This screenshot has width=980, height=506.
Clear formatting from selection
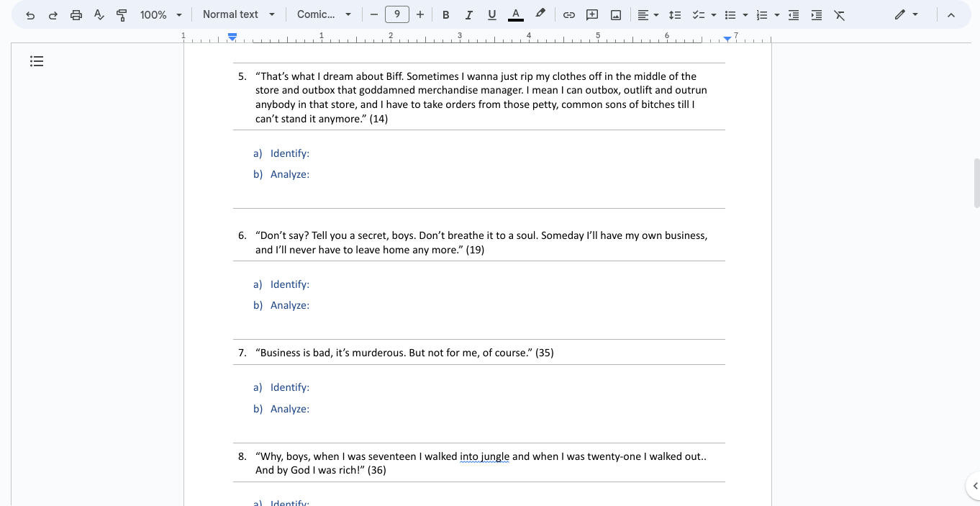point(840,14)
